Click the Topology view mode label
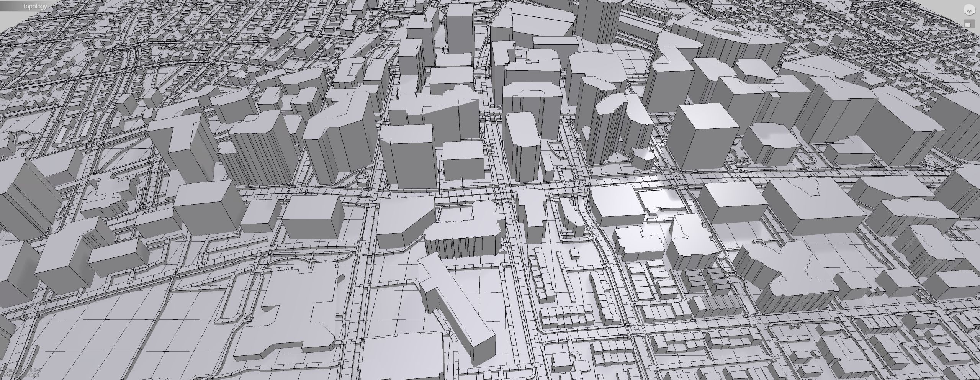980x380 pixels. 34,6
